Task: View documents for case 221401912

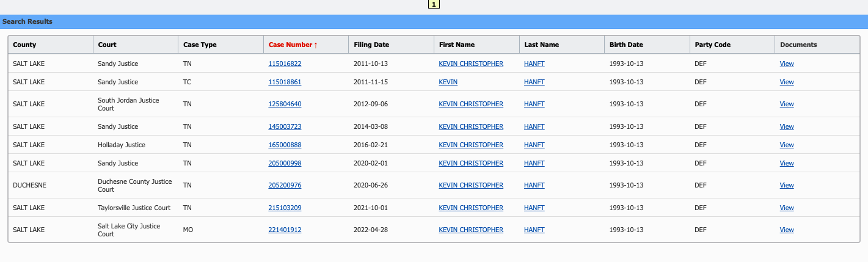Action: pyautogui.click(x=787, y=230)
